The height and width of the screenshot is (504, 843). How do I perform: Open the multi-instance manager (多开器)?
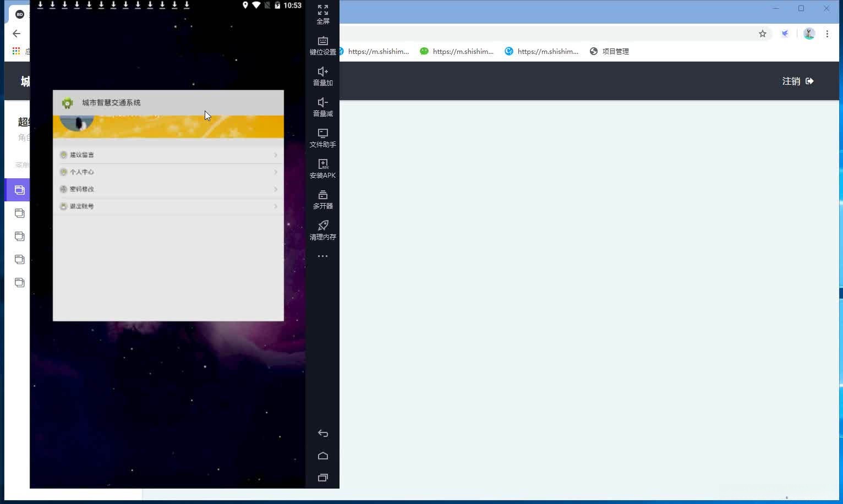click(x=323, y=200)
